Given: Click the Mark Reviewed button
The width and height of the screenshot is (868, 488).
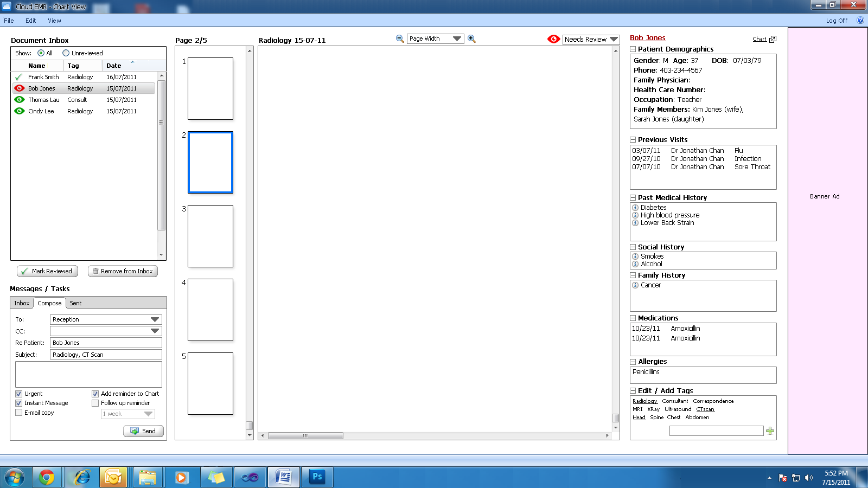Looking at the screenshot, I should (x=48, y=271).
